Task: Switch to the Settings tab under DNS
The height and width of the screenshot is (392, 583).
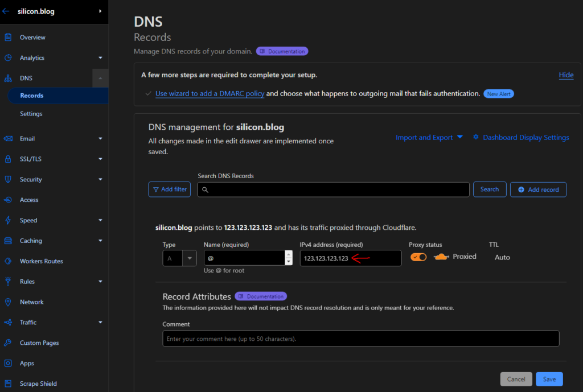Action: (31, 114)
